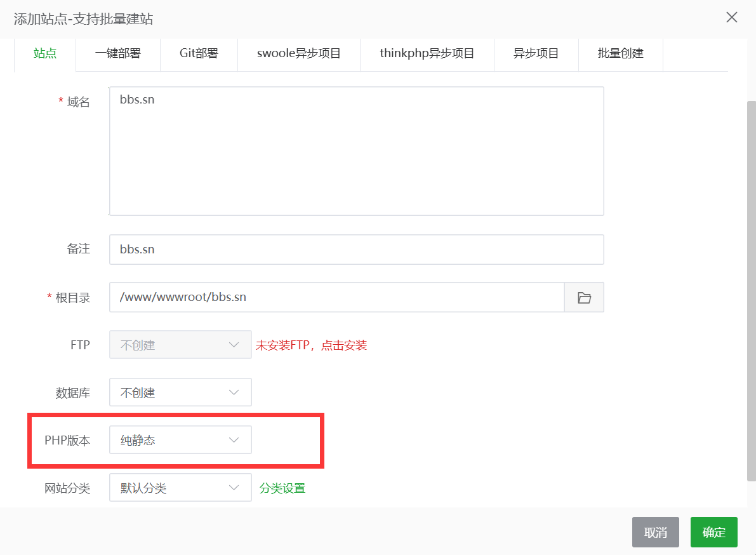Expand the PHP版本 dropdown showing 纯静态
This screenshot has width=756, height=555.
click(180, 440)
